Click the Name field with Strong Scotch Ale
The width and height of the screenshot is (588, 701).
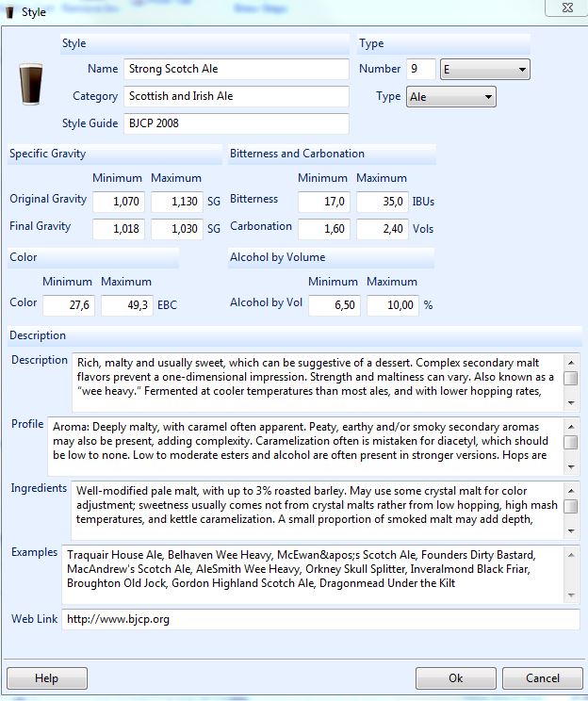coord(237,69)
